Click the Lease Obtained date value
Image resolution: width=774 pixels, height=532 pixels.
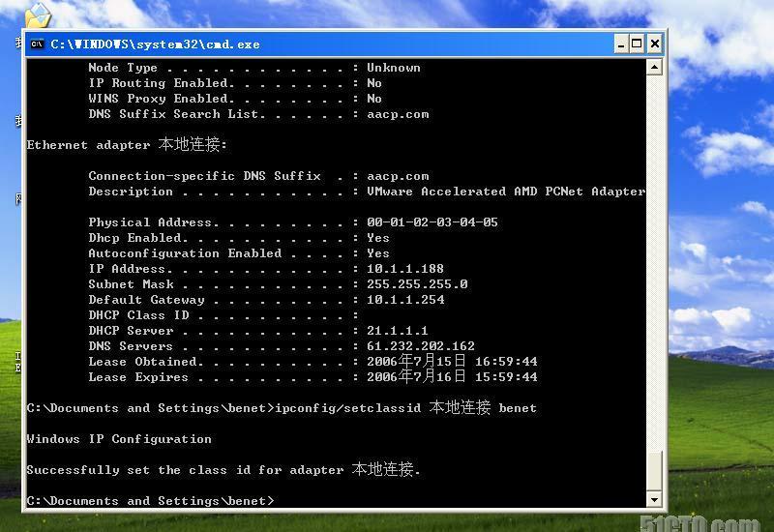(x=452, y=361)
